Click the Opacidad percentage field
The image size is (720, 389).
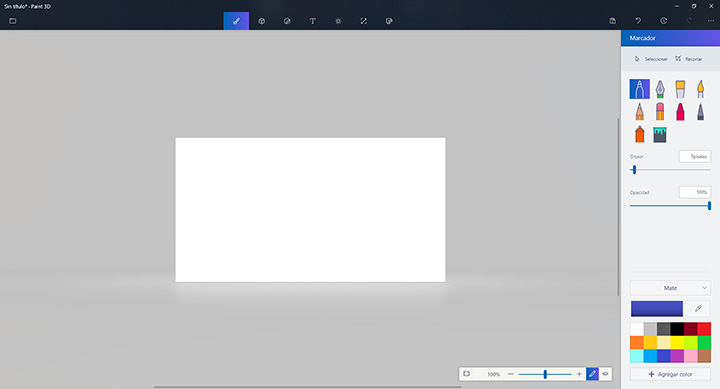pos(695,192)
